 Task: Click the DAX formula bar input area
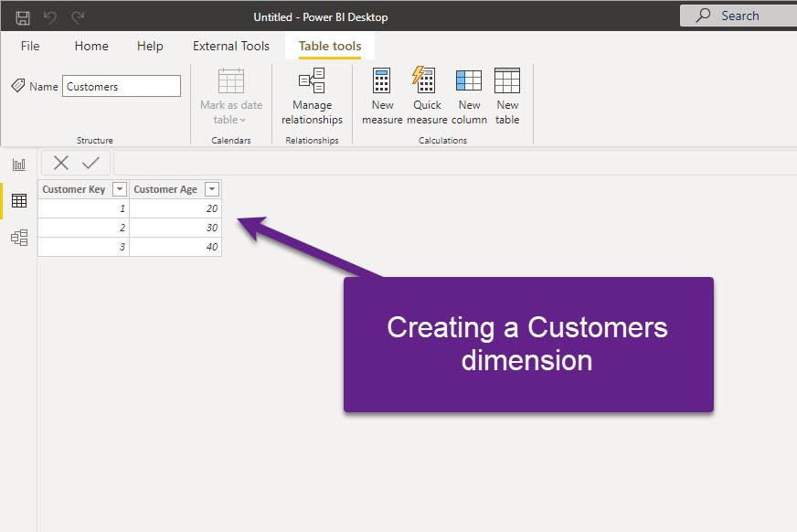pos(455,163)
